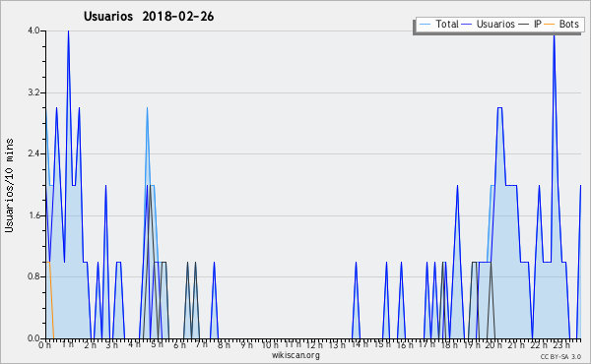This screenshot has width=591, height=364.
Task: Click the Total legend line swatch
Action: click(425, 24)
